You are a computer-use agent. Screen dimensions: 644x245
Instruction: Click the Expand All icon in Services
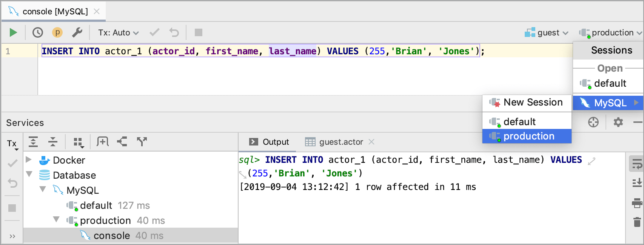click(x=33, y=142)
